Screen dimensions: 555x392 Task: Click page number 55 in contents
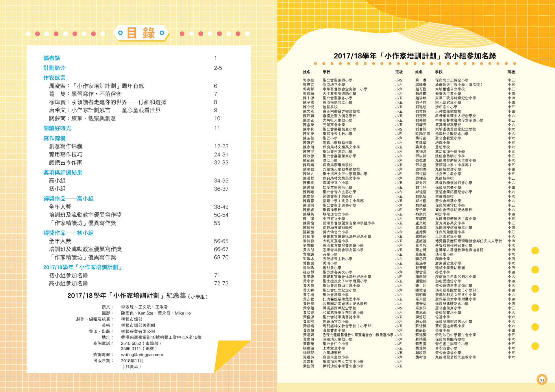[217, 223]
